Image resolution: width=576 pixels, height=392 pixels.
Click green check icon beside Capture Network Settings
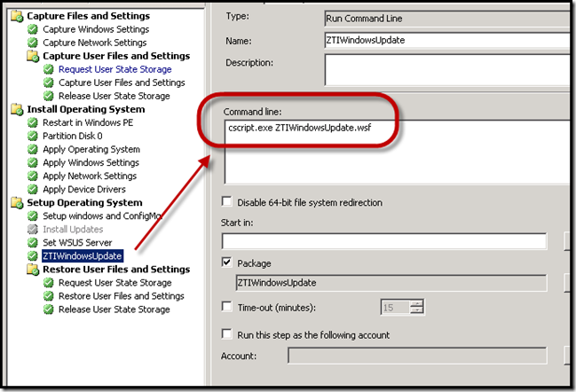click(33, 43)
